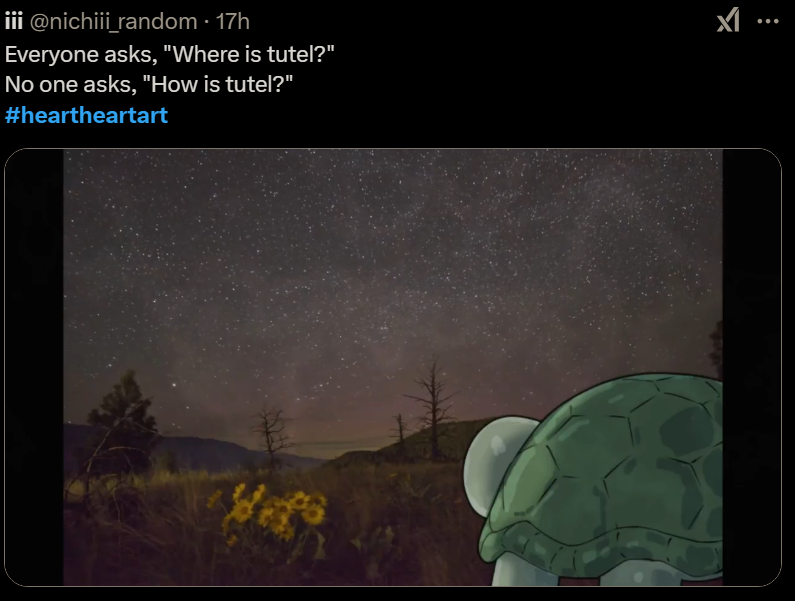Open the @nichiii_random profile handle
This screenshot has width=795, height=601.
(114, 22)
